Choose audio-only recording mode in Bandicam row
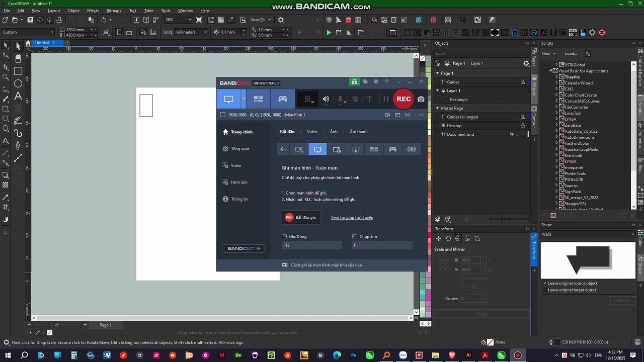The width and height of the screenshot is (644, 362). point(412,149)
